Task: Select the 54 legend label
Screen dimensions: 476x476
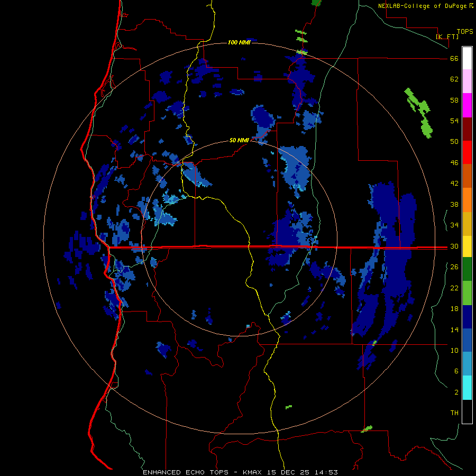Action: coord(454,121)
